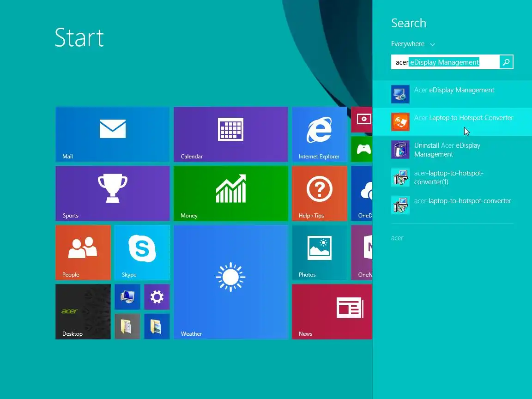Open the blue Pictures folder tile

pyautogui.click(x=157, y=326)
